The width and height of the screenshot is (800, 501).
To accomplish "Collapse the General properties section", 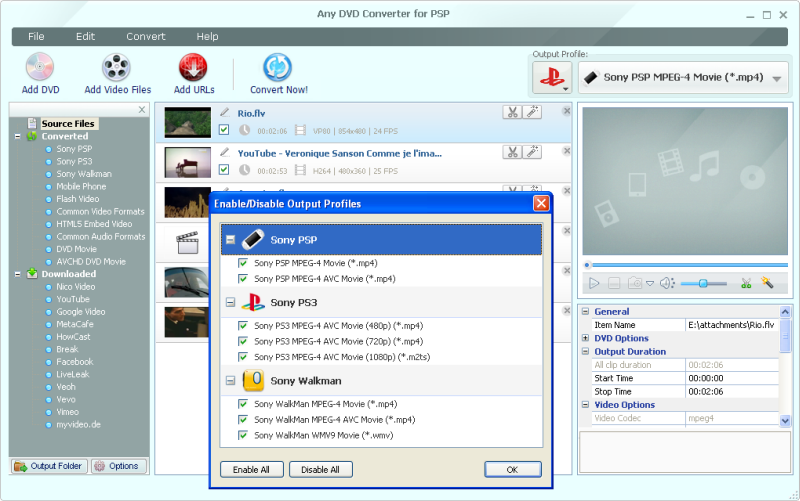I will 585,311.
